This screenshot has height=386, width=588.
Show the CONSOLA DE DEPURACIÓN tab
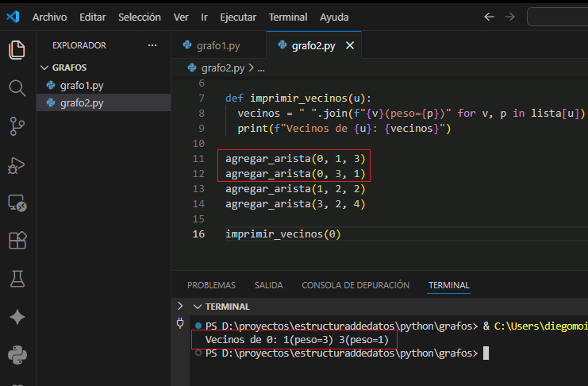[x=355, y=285]
